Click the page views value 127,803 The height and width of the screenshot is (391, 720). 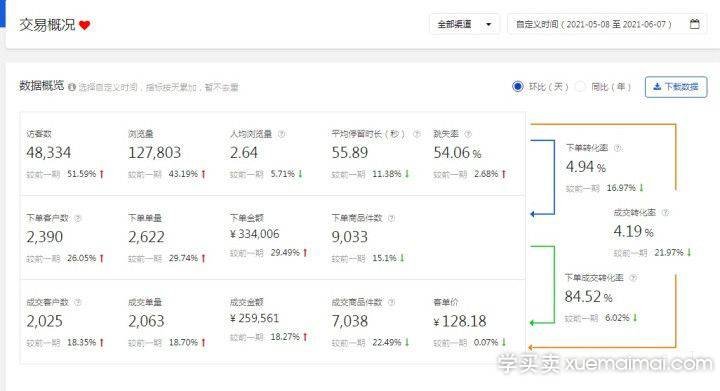tap(155, 153)
